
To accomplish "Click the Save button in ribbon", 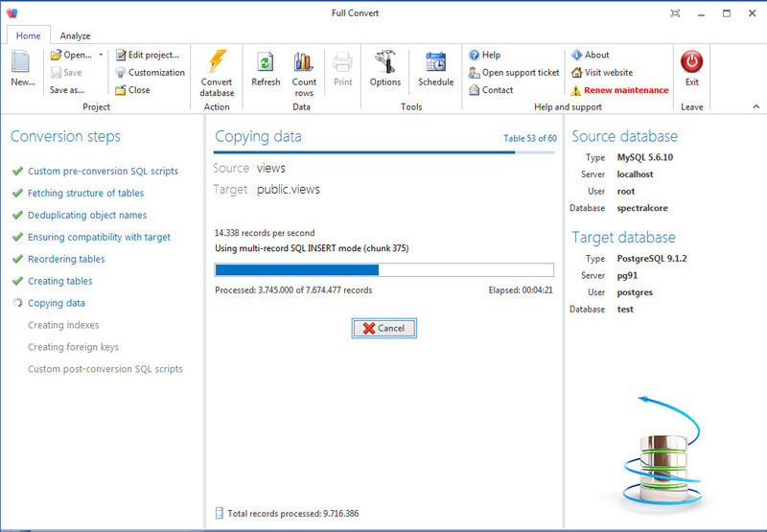I will [x=66, y=72].
